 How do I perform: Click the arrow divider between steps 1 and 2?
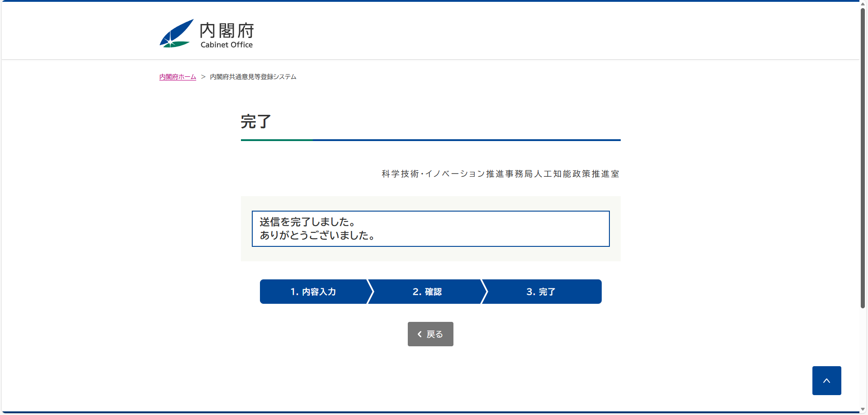370,292
